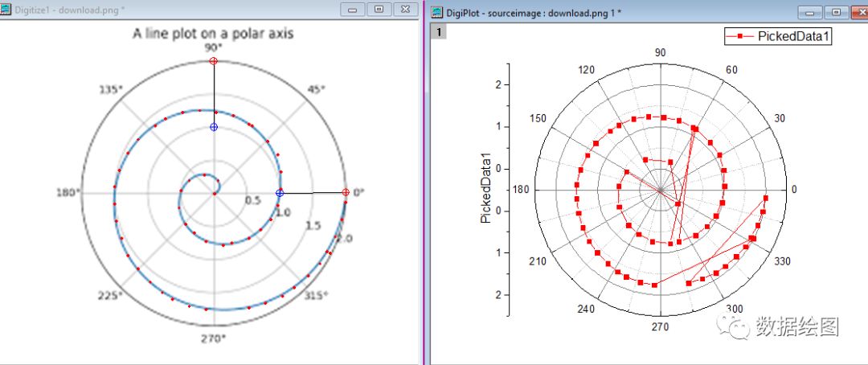Click the Digitize1 window title bar icon
868x365 pixels.
6,10
